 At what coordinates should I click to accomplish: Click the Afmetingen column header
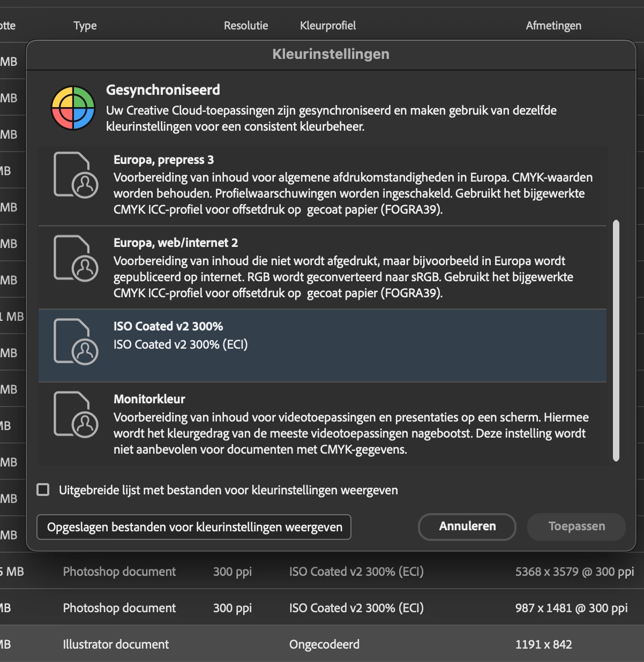click(x=553, y=25)
